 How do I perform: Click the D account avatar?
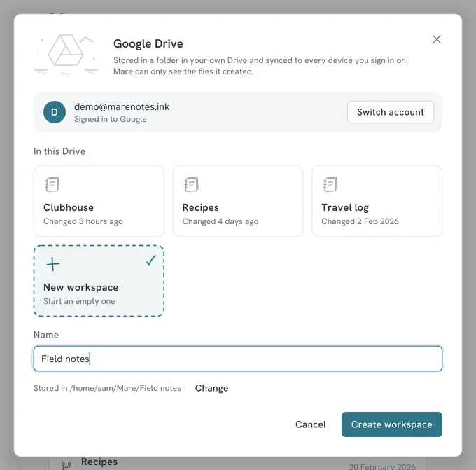tap(55, 112)
